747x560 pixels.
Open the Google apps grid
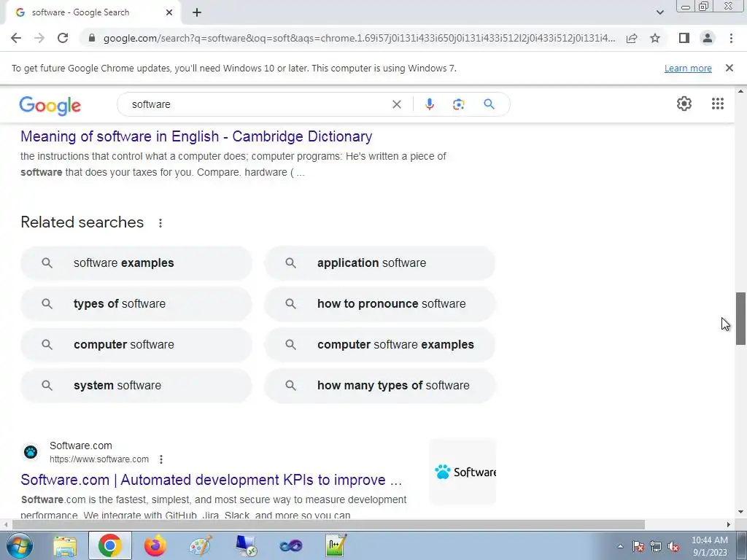[x=718, y=104]
